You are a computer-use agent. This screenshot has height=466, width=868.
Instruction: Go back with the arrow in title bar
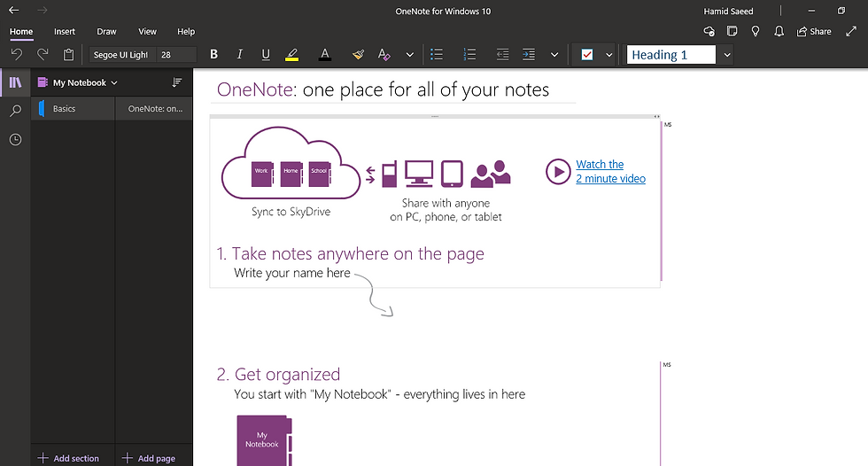[x=14, y=11]
